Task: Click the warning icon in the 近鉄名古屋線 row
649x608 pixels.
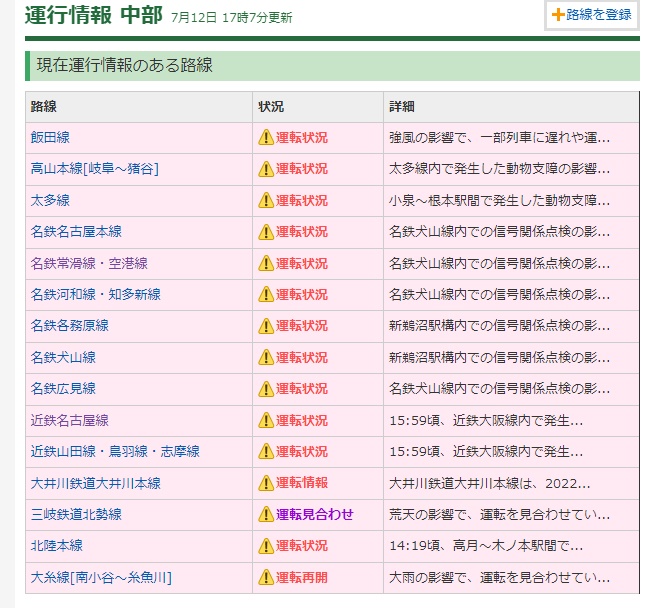Action: [266, 421]
